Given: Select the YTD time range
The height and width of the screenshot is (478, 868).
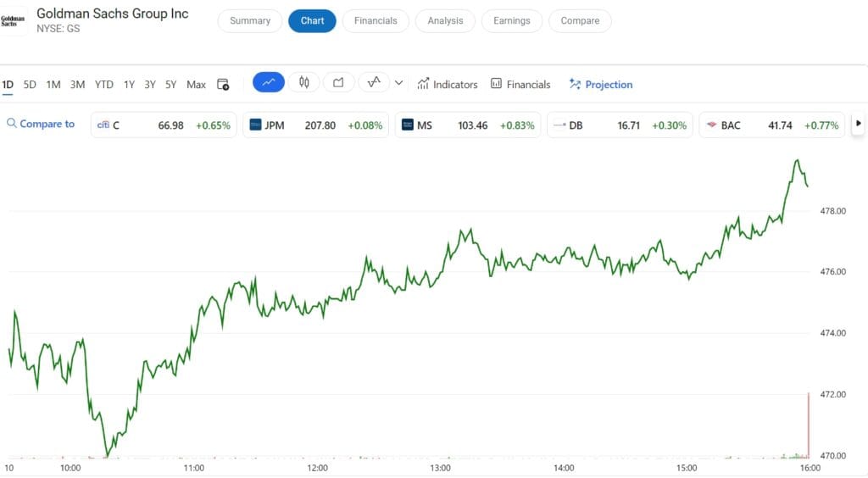Looking at the screenshot, I should coord(103,85).
